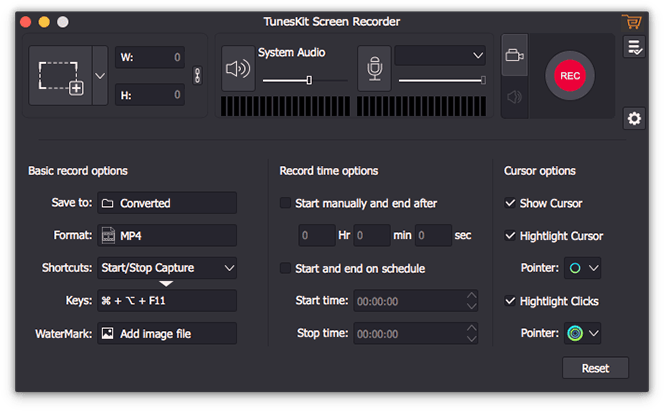Enable Start and end on schedule checkbox
664x411 pixels.
pyautogui.click(x=285, y=268)
